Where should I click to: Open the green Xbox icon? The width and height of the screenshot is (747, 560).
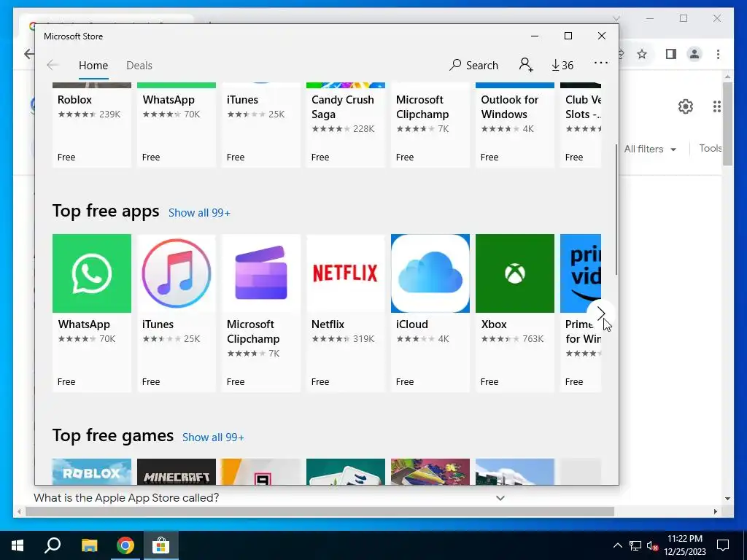click(x=515, y=273)
